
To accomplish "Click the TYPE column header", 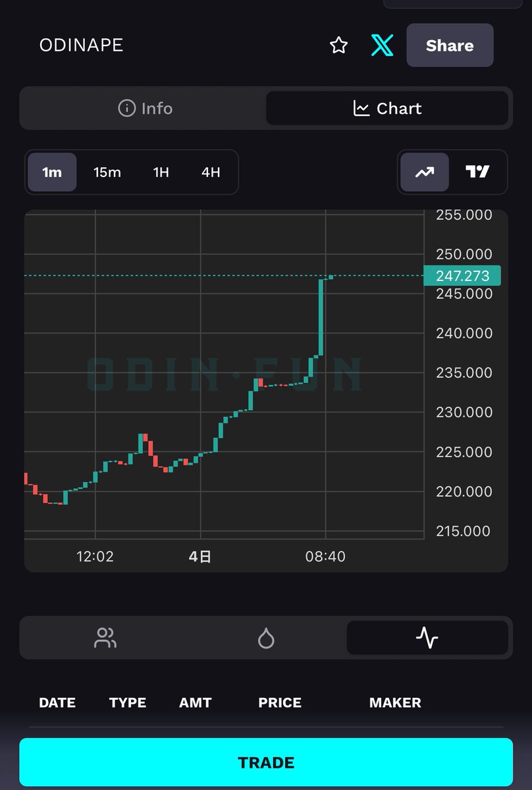I will 128,702.
